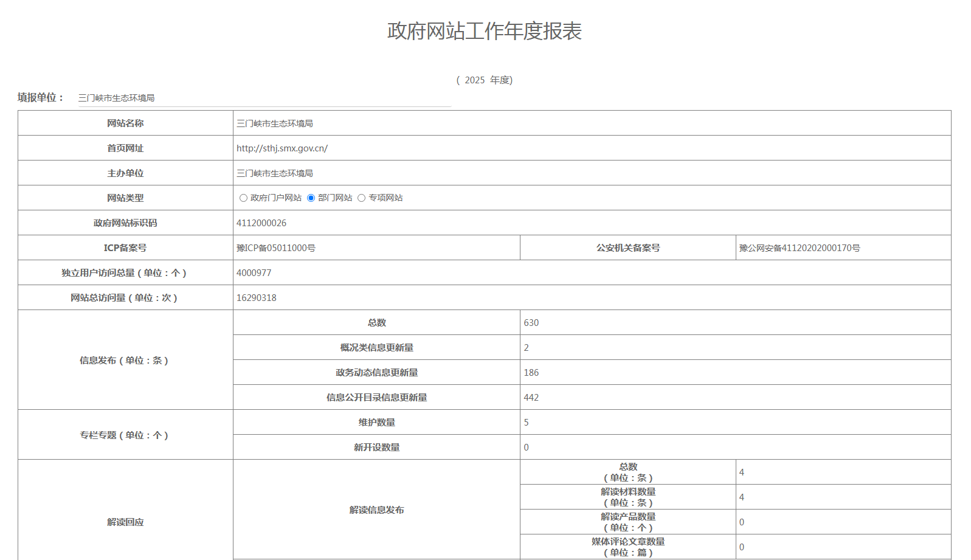Click the ICP备案号 value field
The width and height of the screenshot is (971, 560).
click(x=376, y=248)
